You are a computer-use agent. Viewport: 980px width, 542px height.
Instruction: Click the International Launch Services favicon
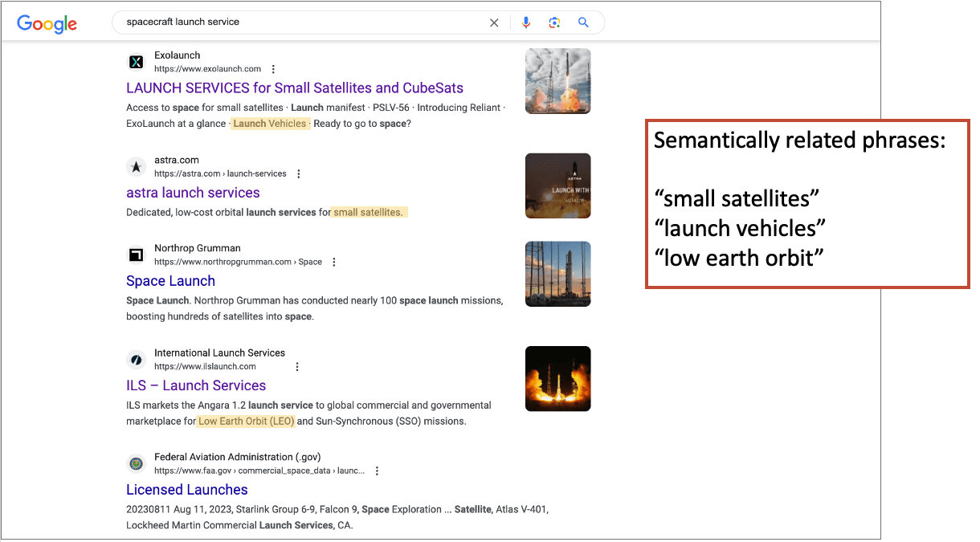click(137, 359)
